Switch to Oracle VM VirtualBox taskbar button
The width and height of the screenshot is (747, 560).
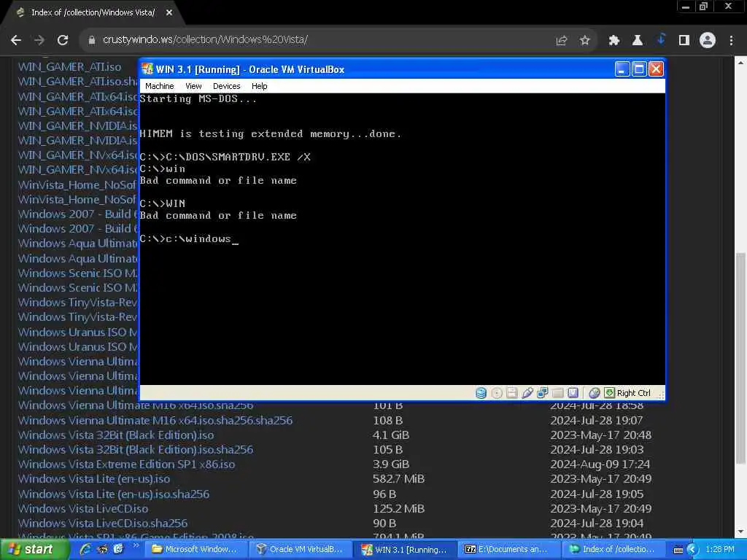point(300,550)
